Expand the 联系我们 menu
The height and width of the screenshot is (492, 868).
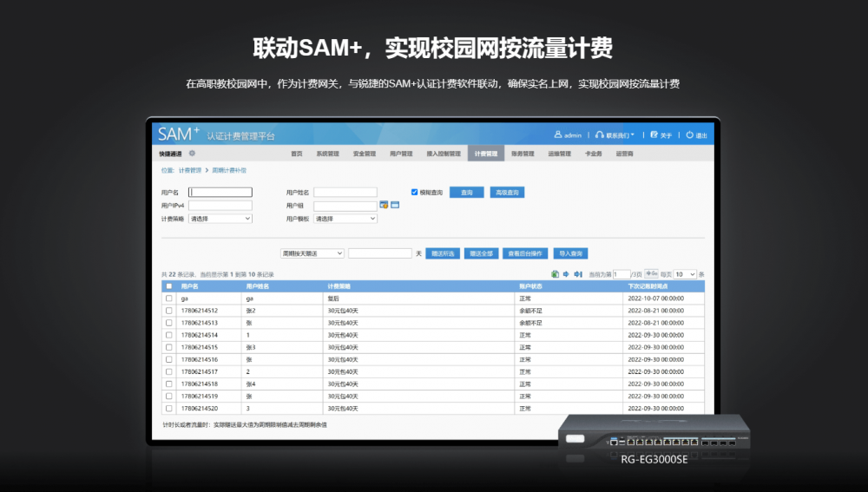[x=615, y=135]
